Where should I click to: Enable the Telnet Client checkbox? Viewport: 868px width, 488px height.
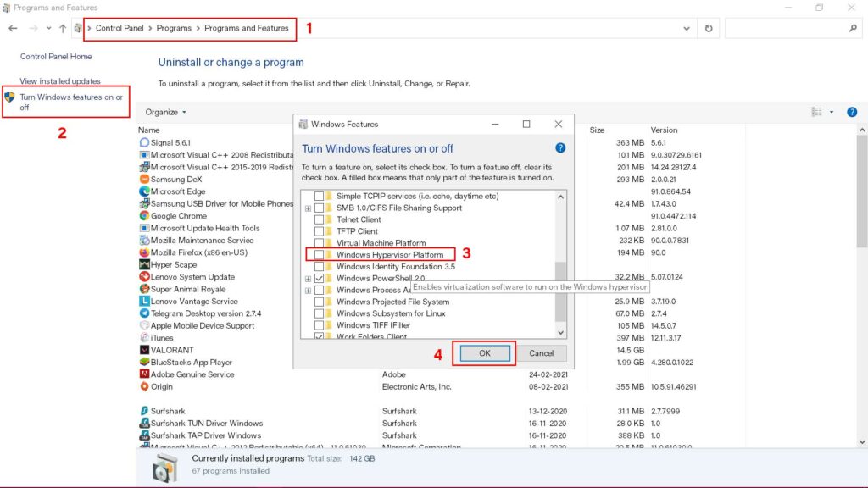click(x=319, y=219)
